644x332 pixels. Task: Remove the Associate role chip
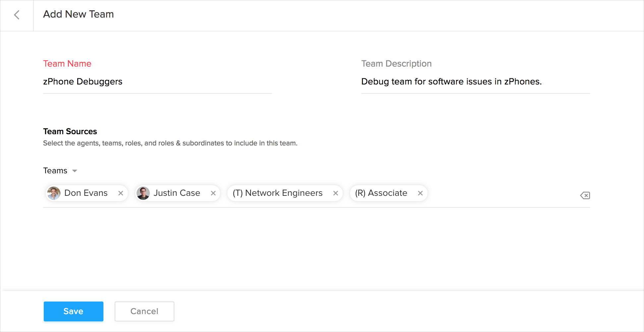pyautogui.click(x=420, y=193)
